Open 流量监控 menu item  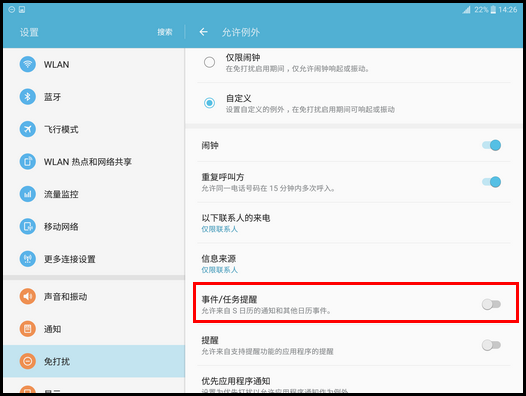[94, 194]
